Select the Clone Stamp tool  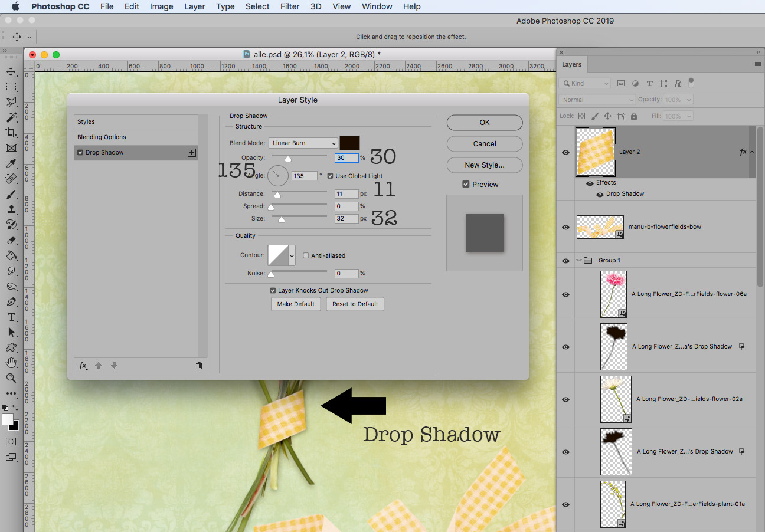(x=11, y=210)
